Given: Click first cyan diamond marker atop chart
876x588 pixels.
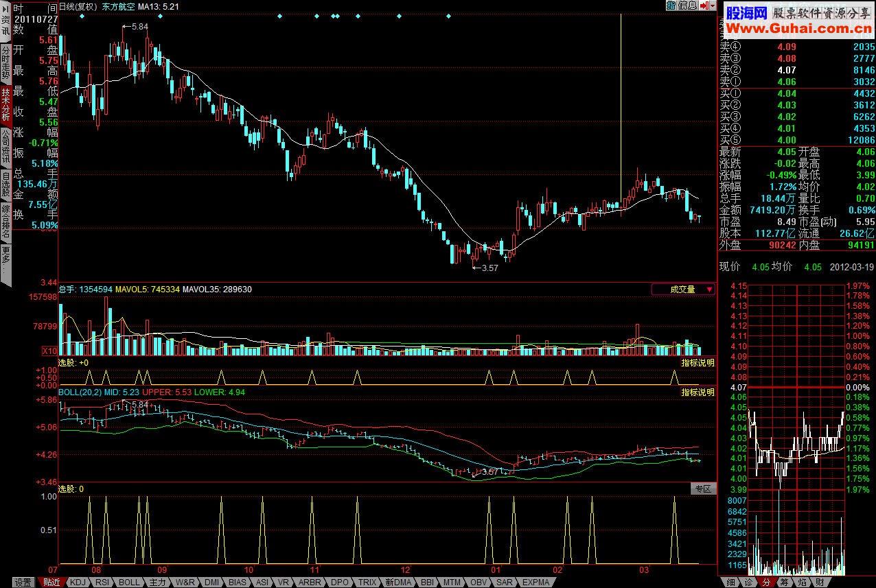Looking at the screenshot, I should (82, 16).
